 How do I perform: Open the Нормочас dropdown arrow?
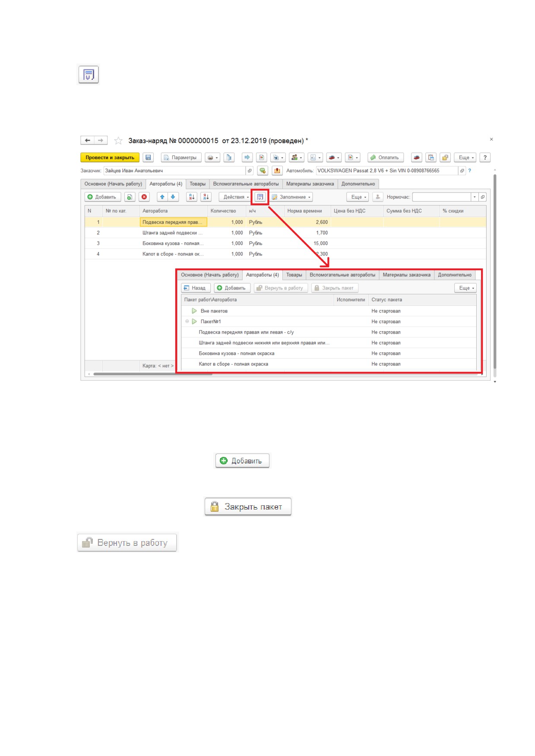pos(475,197)
